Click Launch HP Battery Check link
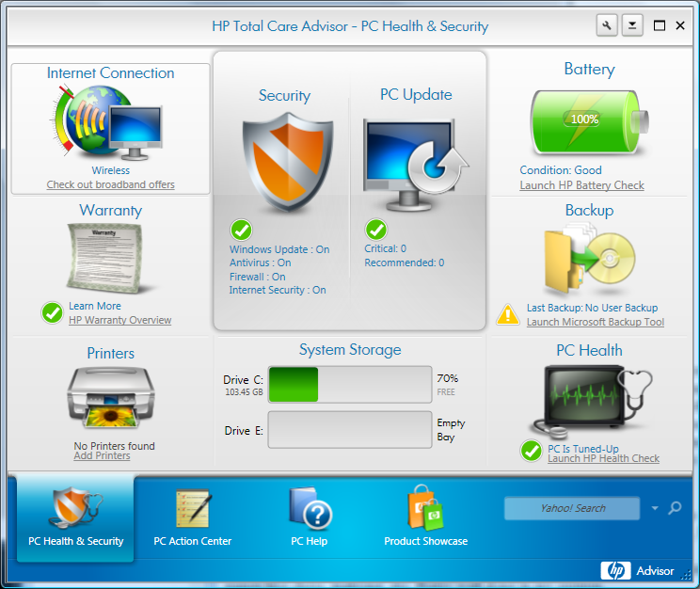The image size is (700, 589). (x=581, y=184)
